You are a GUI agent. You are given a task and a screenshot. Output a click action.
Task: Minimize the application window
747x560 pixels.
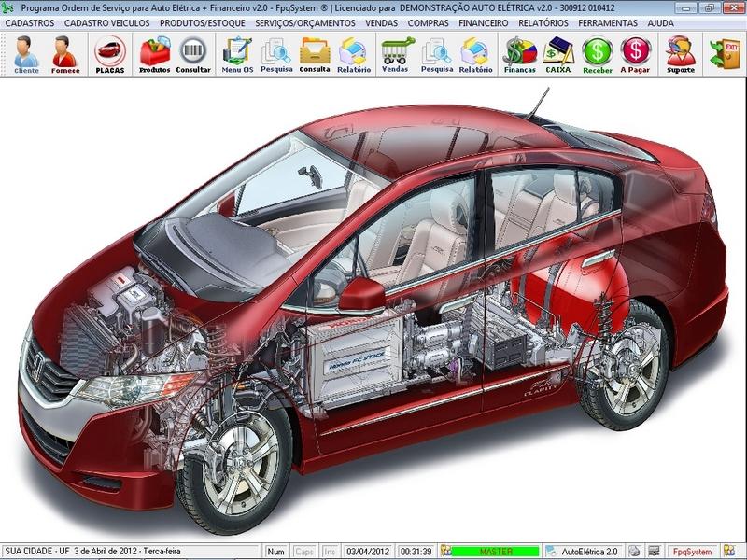(x=686, y=7)
